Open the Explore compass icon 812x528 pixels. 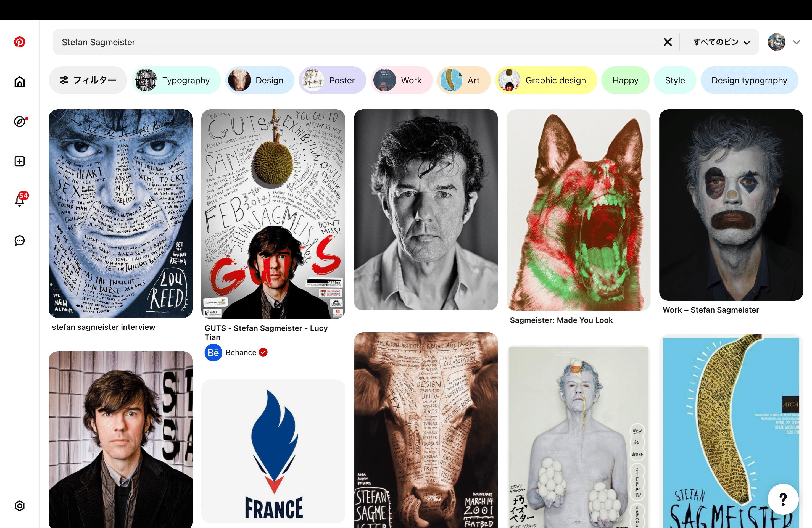(19, 122)
